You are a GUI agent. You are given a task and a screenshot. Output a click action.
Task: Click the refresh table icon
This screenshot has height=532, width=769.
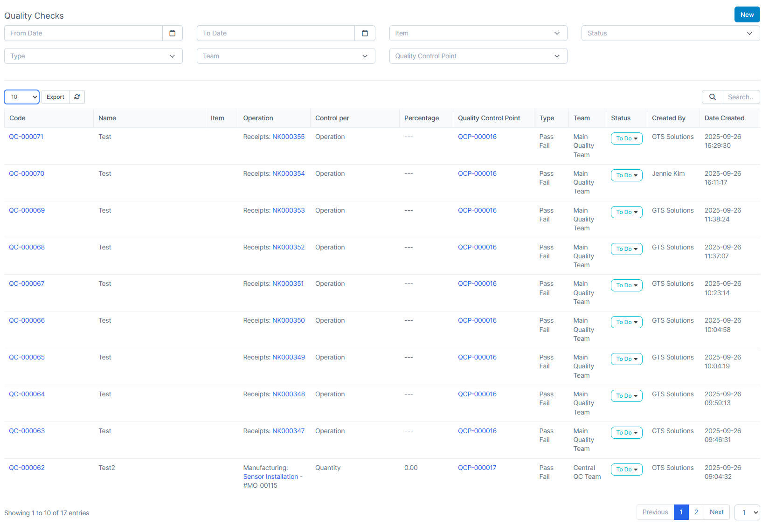77,97
